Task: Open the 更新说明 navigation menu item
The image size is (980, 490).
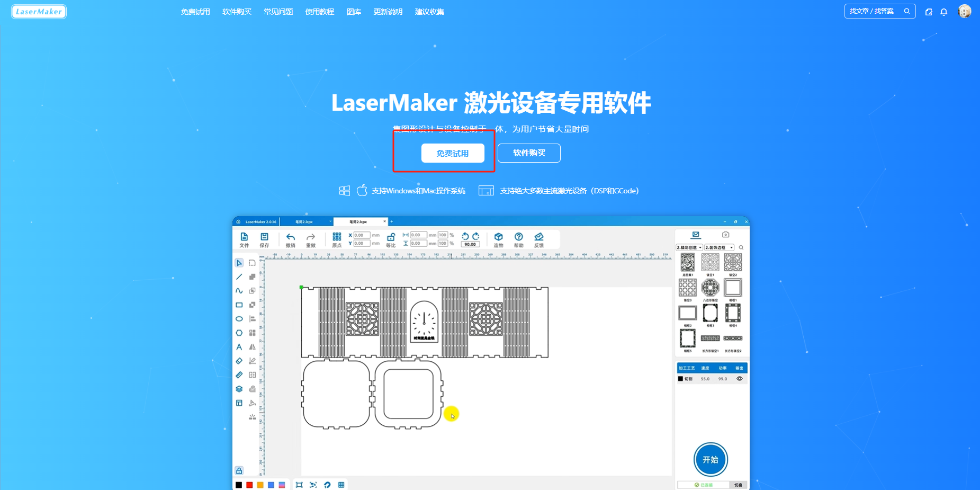Action: tap(388, 12)
